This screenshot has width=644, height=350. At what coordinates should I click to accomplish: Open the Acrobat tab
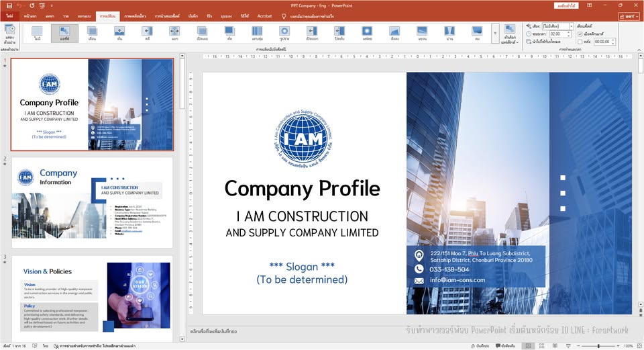[264, 16]
